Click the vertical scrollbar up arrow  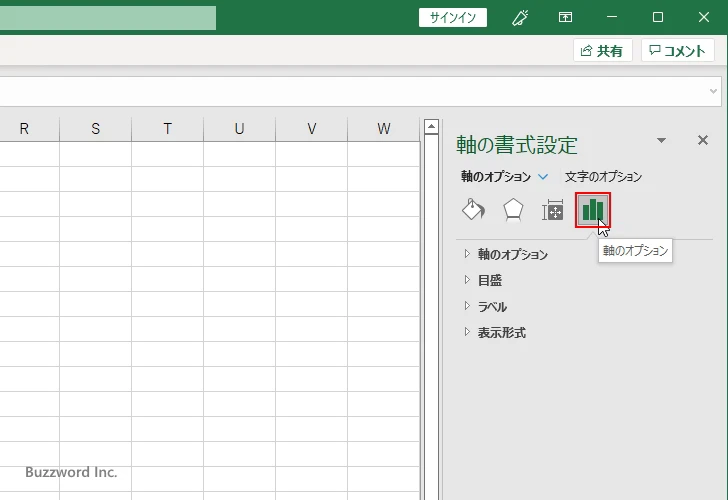[x=431, y=126]
